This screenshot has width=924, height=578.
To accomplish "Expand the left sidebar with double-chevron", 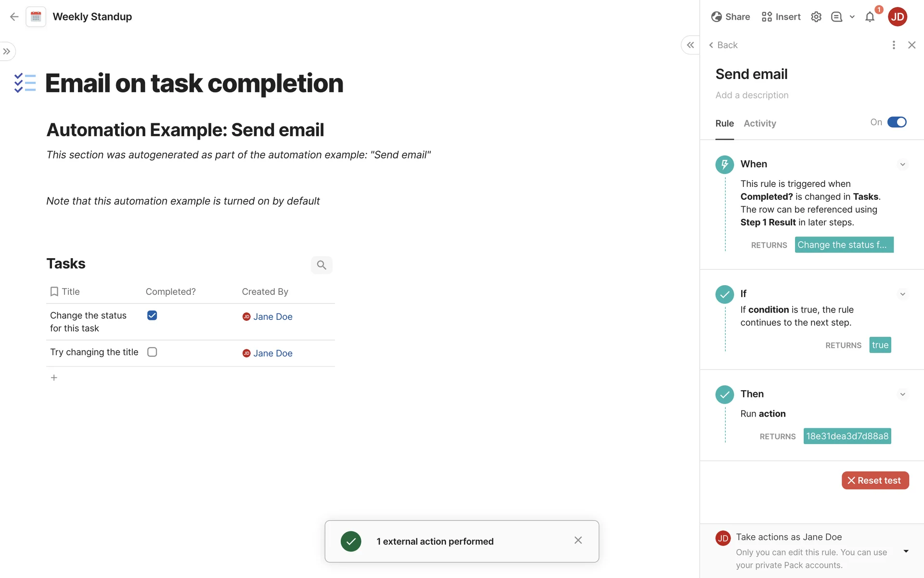I will pyautogui.click(x=7, y=52).
